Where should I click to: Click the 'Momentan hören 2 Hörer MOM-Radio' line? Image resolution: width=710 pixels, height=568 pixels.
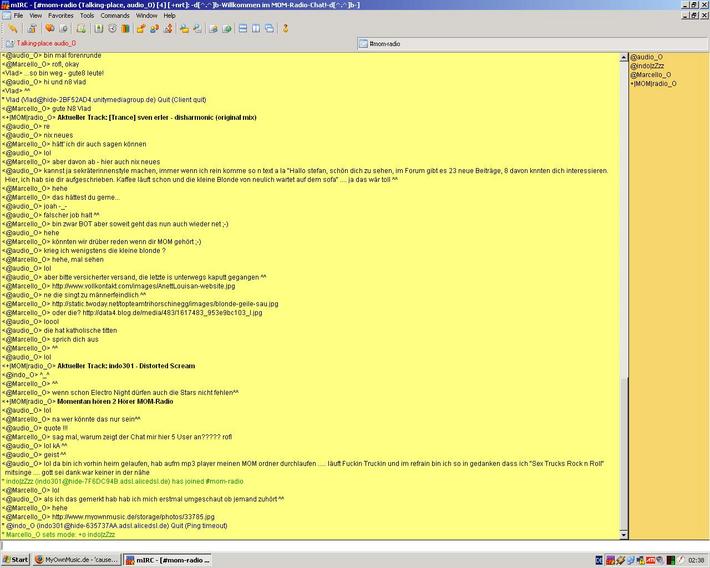88,402
